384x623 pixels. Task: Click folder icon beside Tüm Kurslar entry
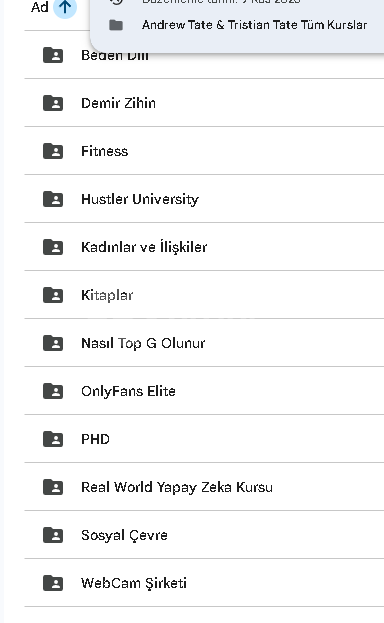coord(116,25)
